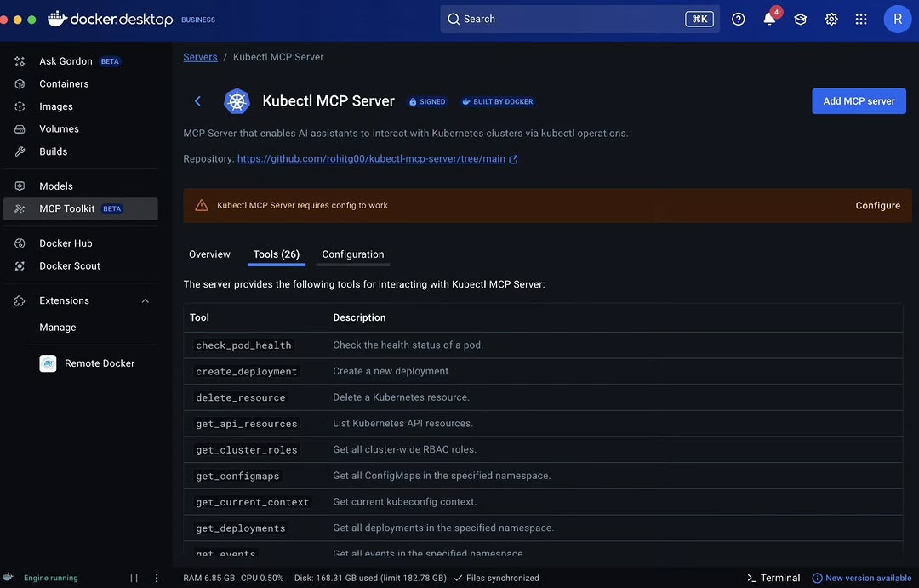Click the Description column header
The image size is (919, 588).
click(359, 317)
